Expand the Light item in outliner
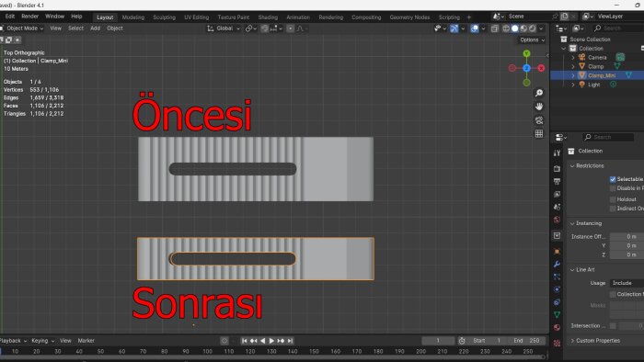This screenshot has height=362, width=644. pos(573,85)
